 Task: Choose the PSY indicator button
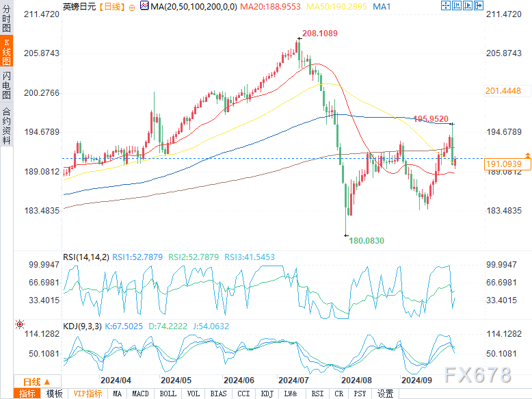tap(360, 394)
